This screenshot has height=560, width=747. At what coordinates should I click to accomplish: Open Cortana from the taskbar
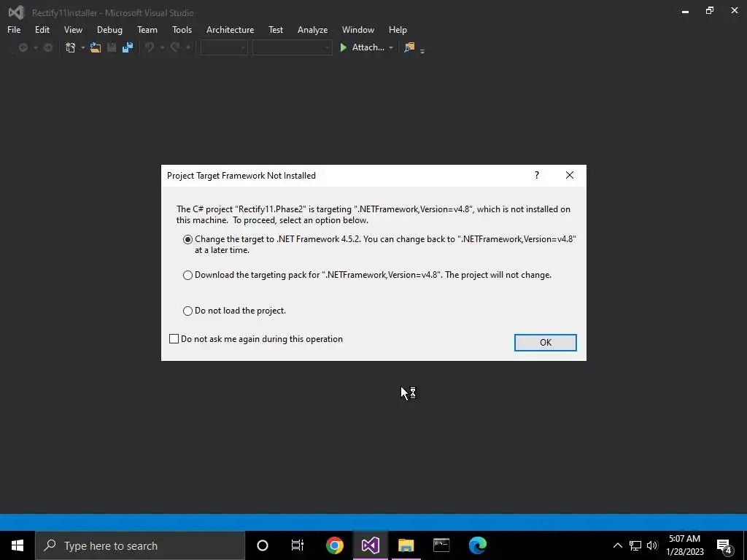click(x=263, y=545)
